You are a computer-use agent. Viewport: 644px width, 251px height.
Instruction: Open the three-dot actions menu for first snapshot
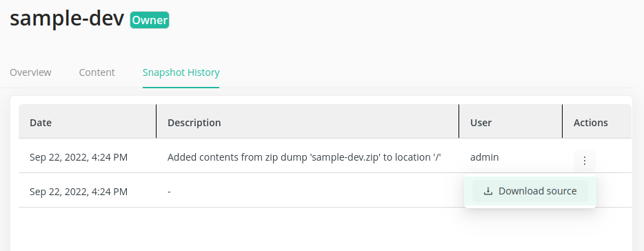[585, 161]
